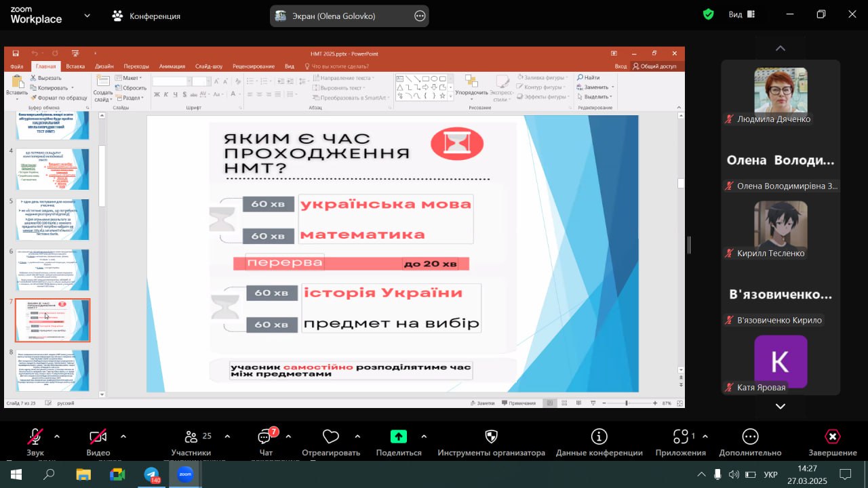Viewport: 868px width, 488px height.
Task: Open the Приложения apps icon
Action: coord(679,437)
